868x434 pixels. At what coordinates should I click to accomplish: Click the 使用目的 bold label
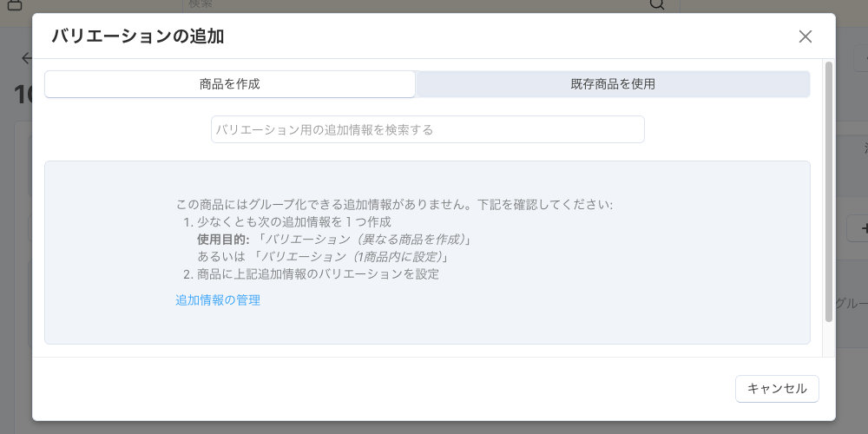223,240
